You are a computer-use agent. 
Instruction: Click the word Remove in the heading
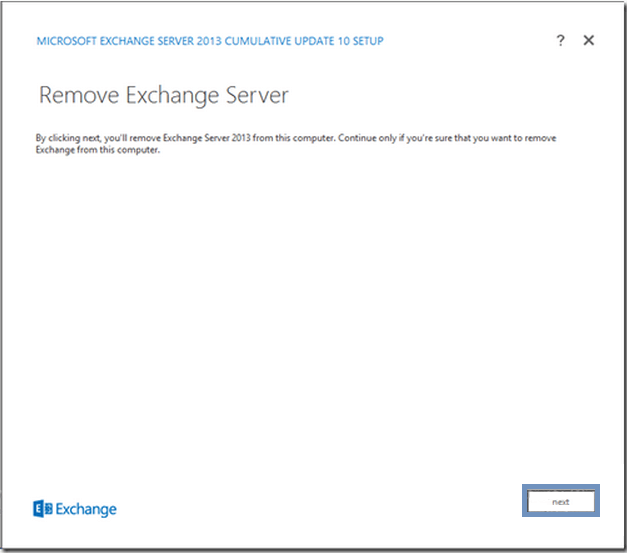pos(79,95)
